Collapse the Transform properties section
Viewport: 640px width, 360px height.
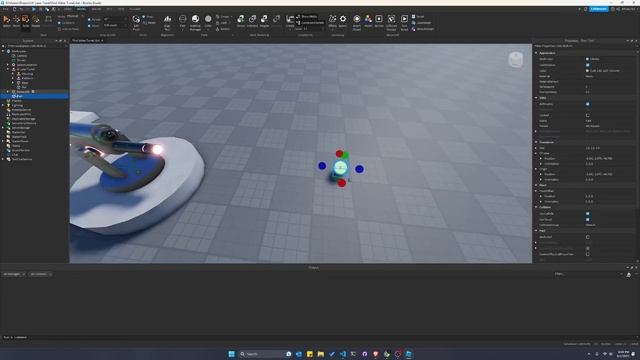pyautogui.click(x=536, y=142)
